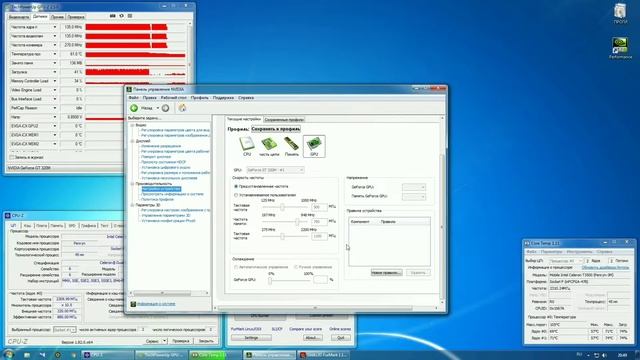This screenshot has height=360, width=640.
Task: Click the Home icon in NVIDIA toolbar
Action: click(182, 108)
